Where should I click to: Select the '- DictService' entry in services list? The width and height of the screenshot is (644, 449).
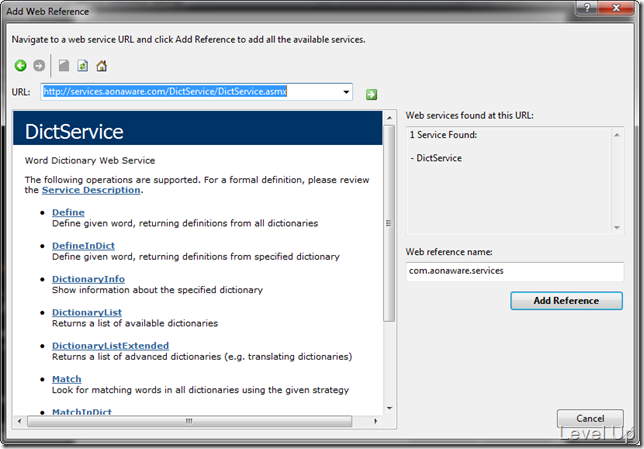coord(436,158)
